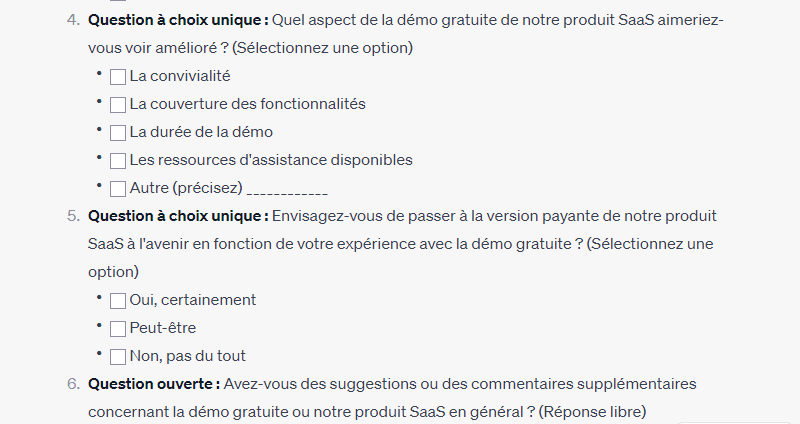Click the blank line after 'Autre (précisez)'
This screenshot has height=424, width=800.
coord(287,190)
